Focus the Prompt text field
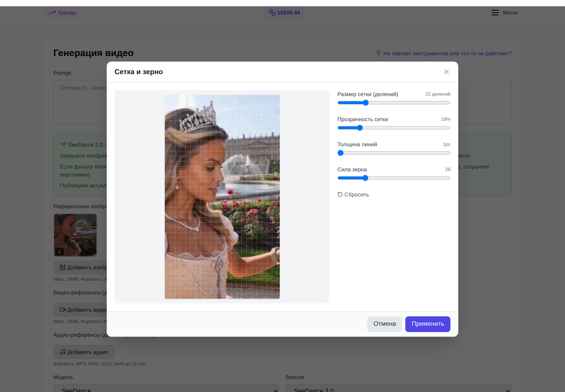The height and width of the screenshot is (392, 565). click(x=282, y=102)
